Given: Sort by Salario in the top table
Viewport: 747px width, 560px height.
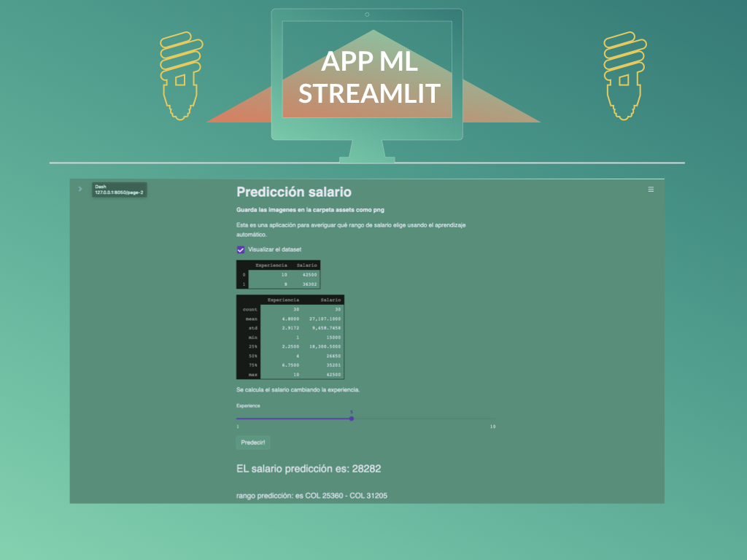Looking at the screenshot, I should (x=306, y=265).
